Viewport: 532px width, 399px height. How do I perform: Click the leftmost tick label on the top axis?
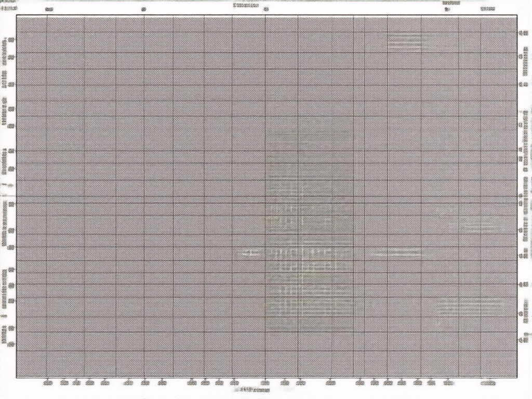coord(49,9)
